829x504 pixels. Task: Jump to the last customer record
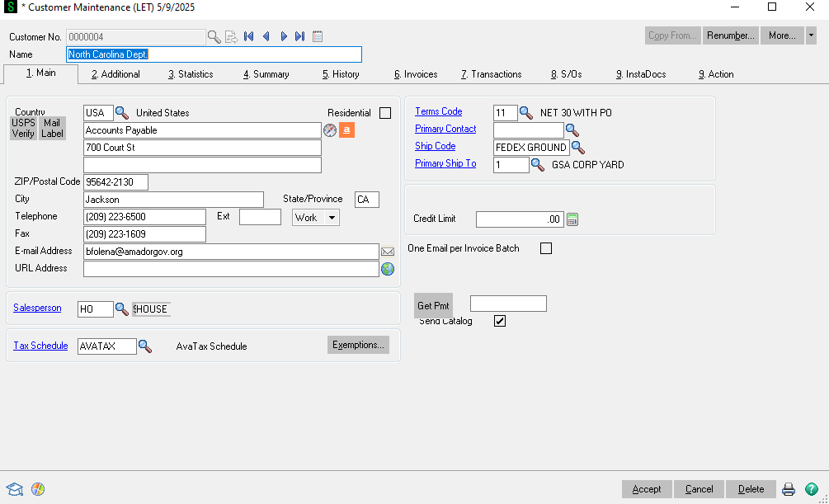[x=300, y=36]
